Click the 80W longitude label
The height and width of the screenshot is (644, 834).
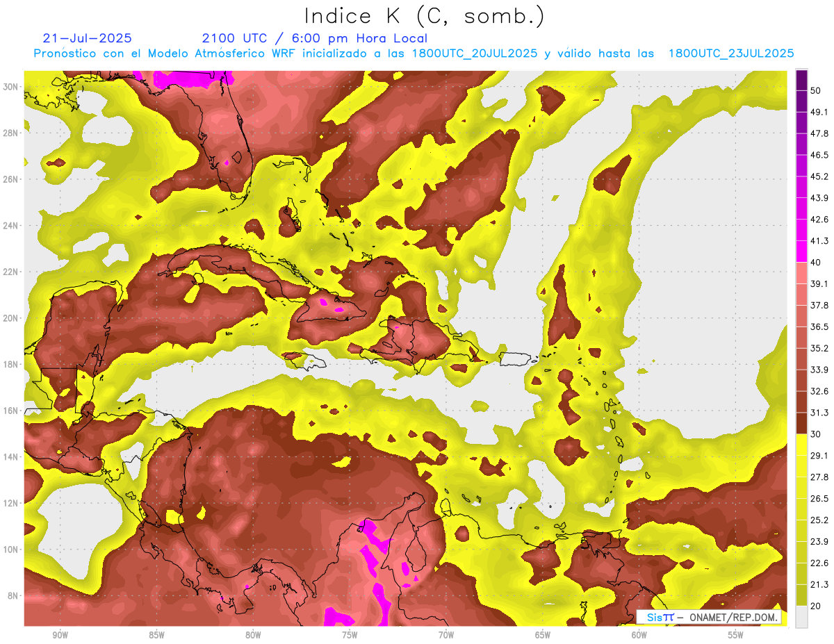point(253,635)
